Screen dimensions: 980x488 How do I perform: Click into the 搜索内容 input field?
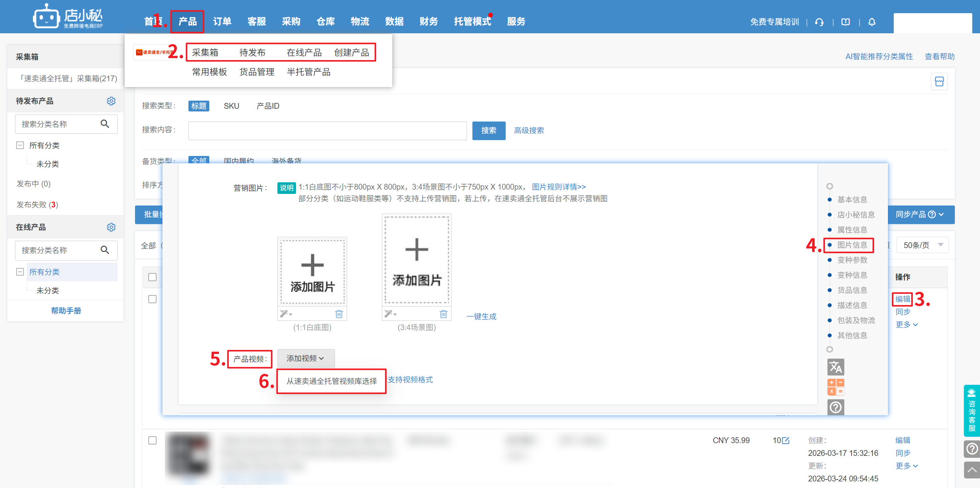[x=327, y=131]
